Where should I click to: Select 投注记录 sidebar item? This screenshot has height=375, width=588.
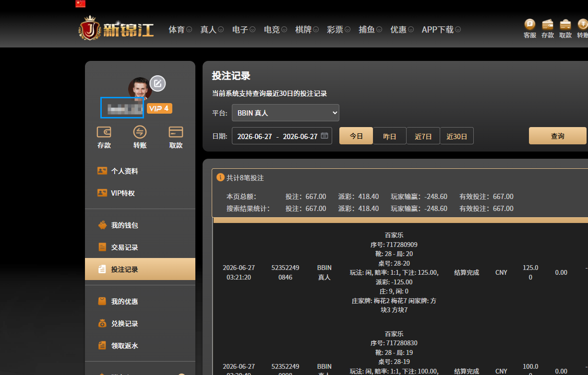tap(140, 269)
